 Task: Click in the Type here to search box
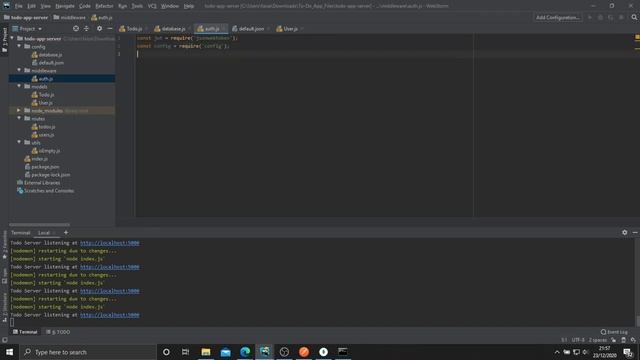click(88, 352)
